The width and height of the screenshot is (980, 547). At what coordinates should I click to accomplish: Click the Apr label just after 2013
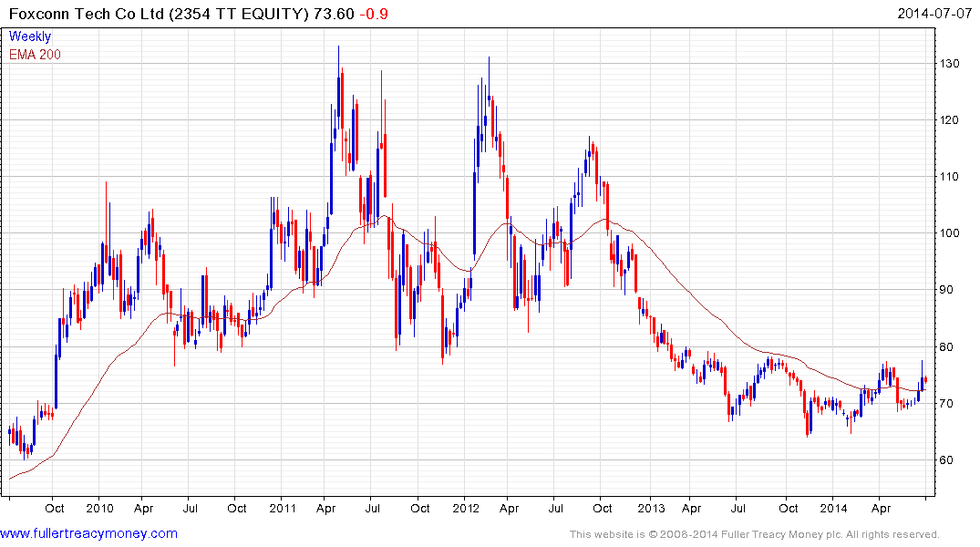[x=691, y=509]
